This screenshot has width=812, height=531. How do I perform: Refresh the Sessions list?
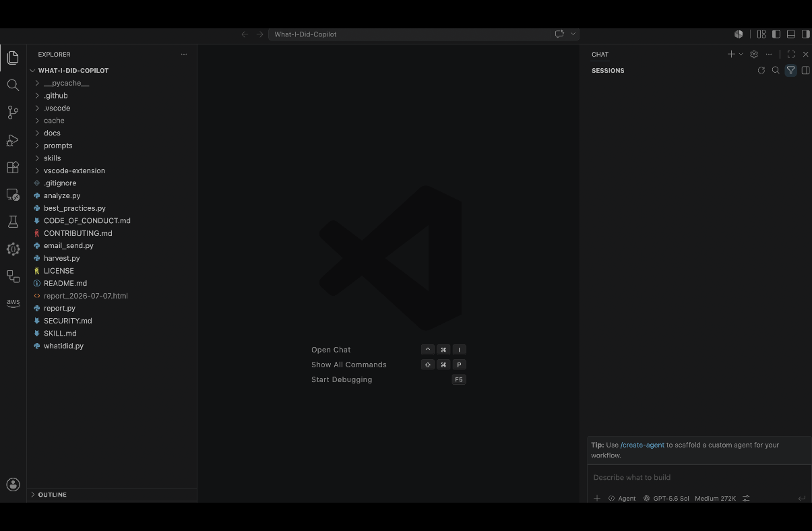pos(761,70)
